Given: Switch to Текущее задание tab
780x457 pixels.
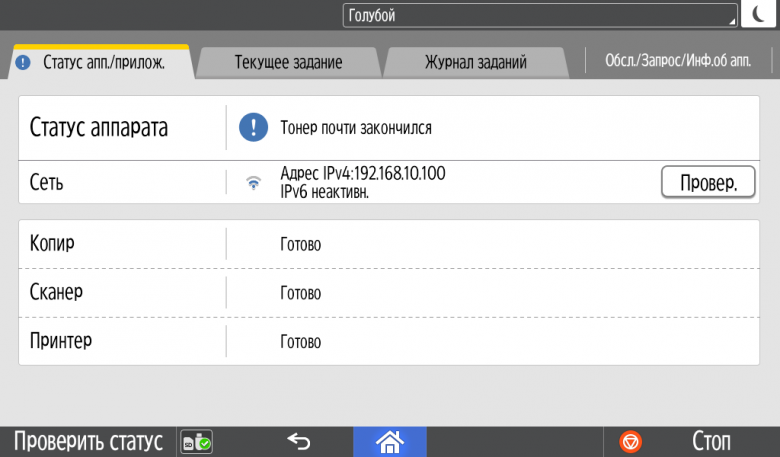Looking at the screenshot, I should coord(289,62).
